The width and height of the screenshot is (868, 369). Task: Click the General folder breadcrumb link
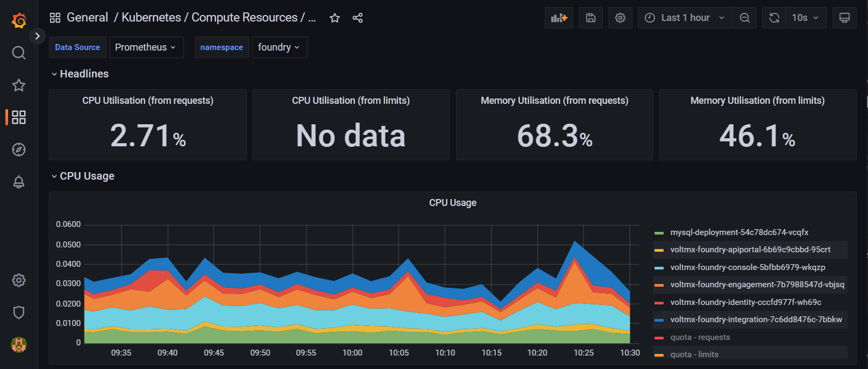click(x=87, y=18)
